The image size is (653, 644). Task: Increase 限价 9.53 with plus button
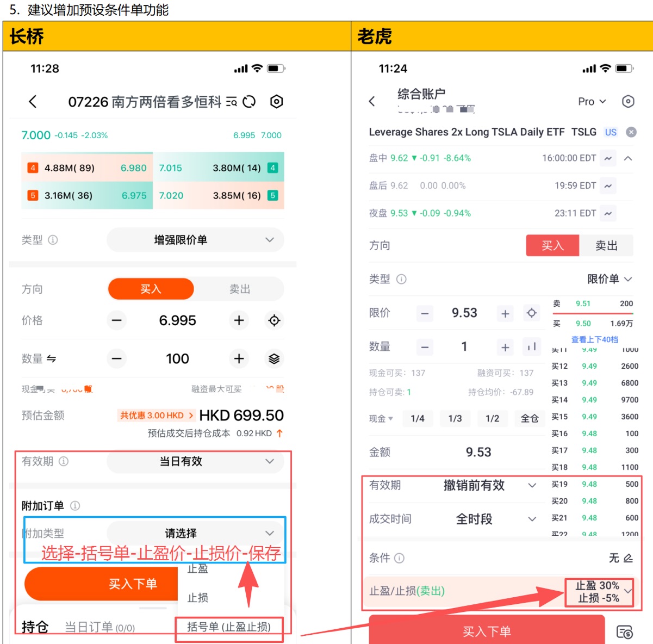coord(505,313)
